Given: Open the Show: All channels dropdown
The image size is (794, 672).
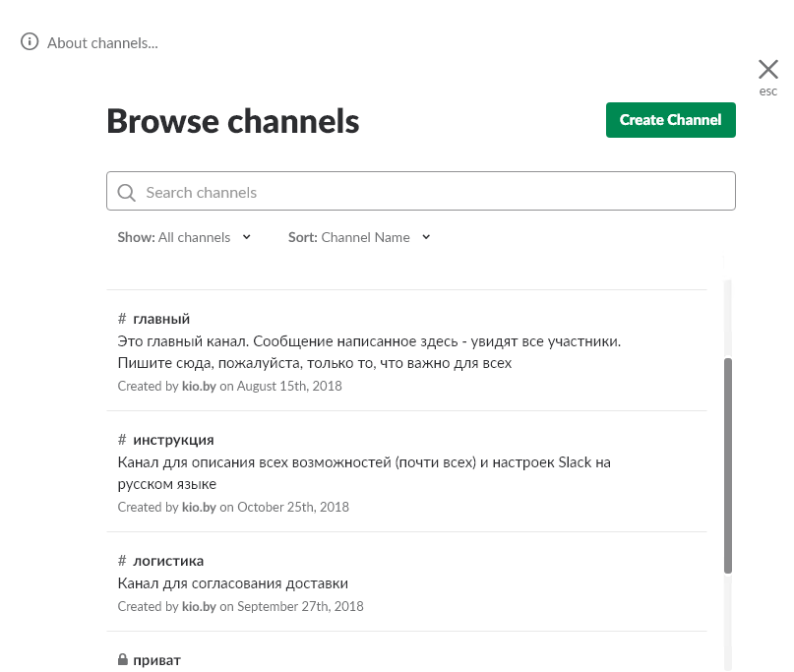Looking at the screenshot, I should tap(184, 237).
